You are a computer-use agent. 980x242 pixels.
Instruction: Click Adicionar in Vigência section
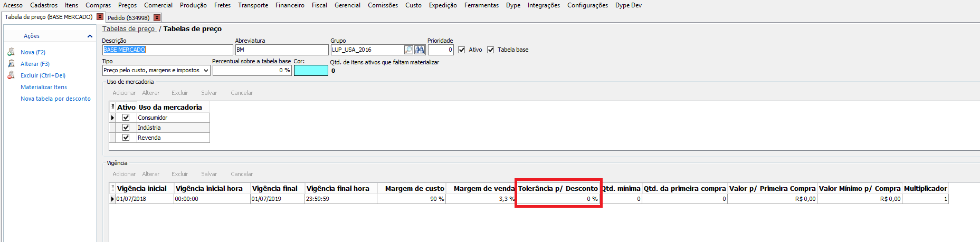[124, 174]
